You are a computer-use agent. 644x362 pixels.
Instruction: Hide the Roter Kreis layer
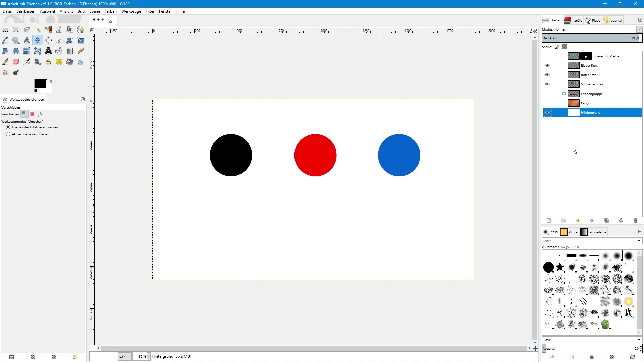[547, 75]
